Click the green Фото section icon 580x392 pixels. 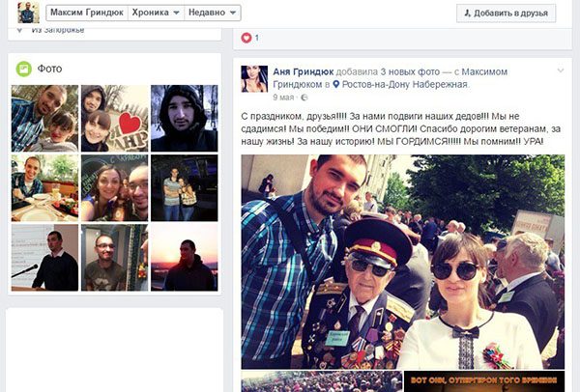pos(23,69)
